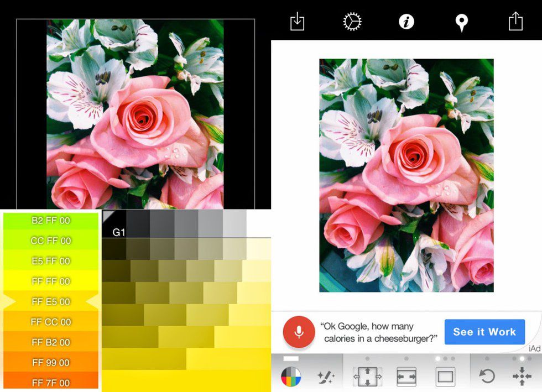Tap the location pin icon
Image resolution: width=542 pixels, height=392 pixels.
(461, 22)
